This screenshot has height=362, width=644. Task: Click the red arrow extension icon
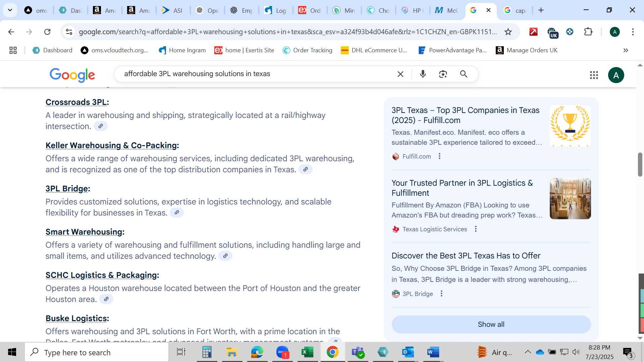point(533,32)
